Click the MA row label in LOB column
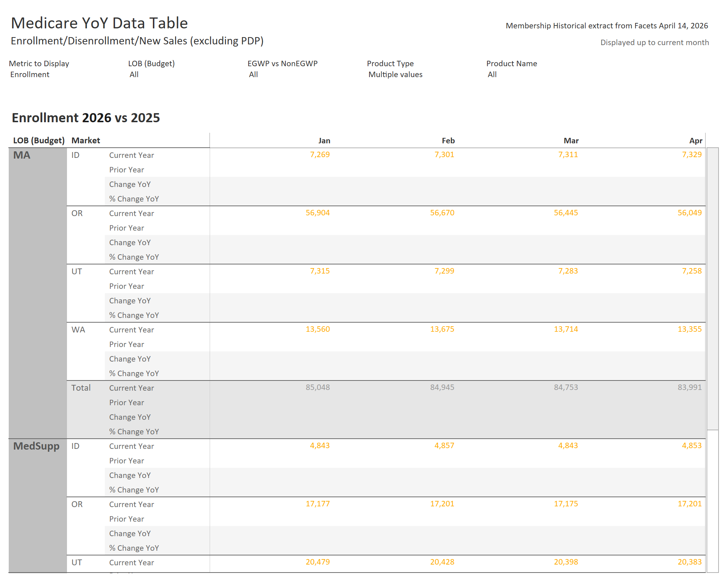This screenshot has height=582, width=728. [x=23, y=155]
